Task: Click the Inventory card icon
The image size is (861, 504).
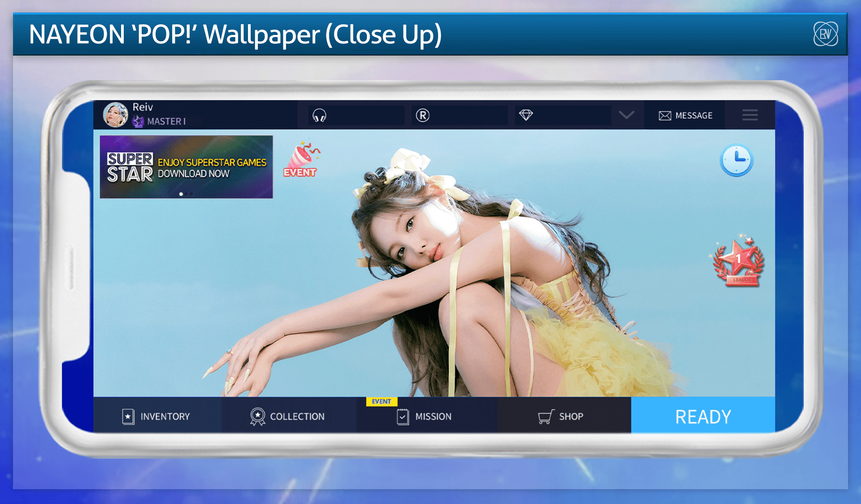Action: pos(128,416)
